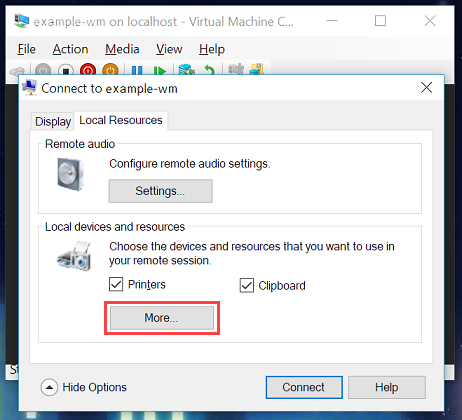Screen dimensions: 462x420
Task: Uncheck the Printers checkbox
Action: [116, 284]
